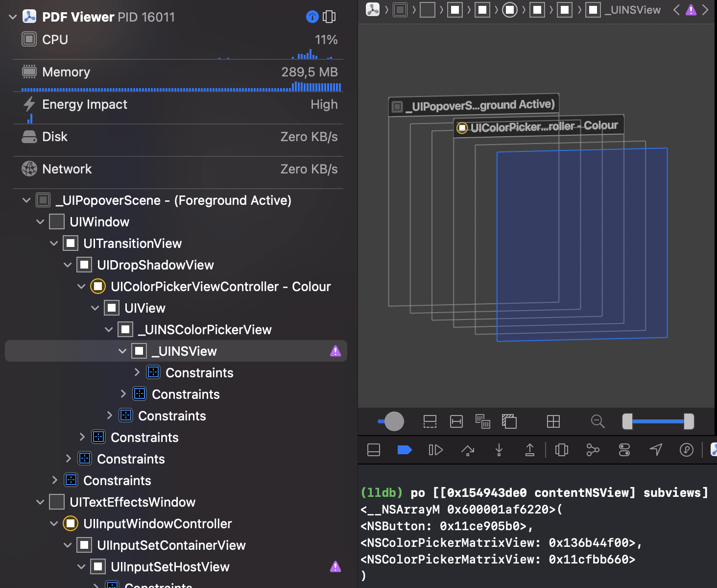717x588 pixels.
Task: Click the Step Over debug button
Action: pos(468,450)
